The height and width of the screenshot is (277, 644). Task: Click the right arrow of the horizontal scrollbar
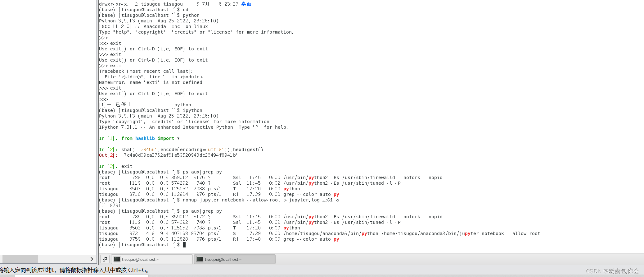click(x=92, y=259)
